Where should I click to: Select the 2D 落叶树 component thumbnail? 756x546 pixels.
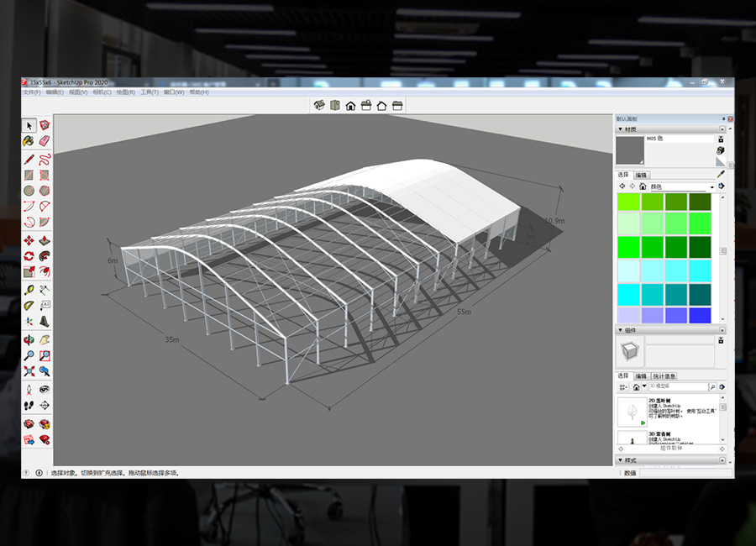pos(632,412)
